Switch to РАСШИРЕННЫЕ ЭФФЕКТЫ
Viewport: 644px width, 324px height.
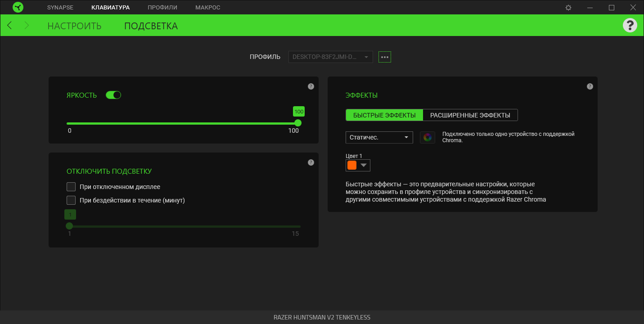[470, 115]
